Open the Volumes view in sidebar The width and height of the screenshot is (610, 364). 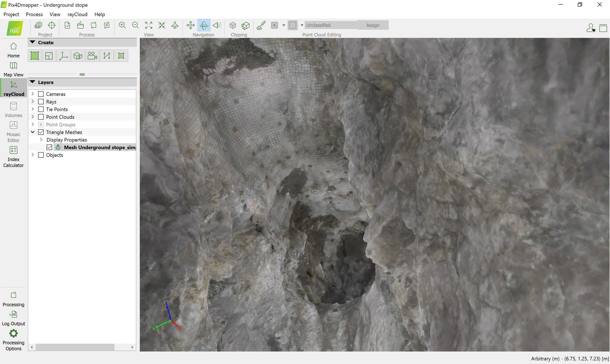tap(14, 110)
